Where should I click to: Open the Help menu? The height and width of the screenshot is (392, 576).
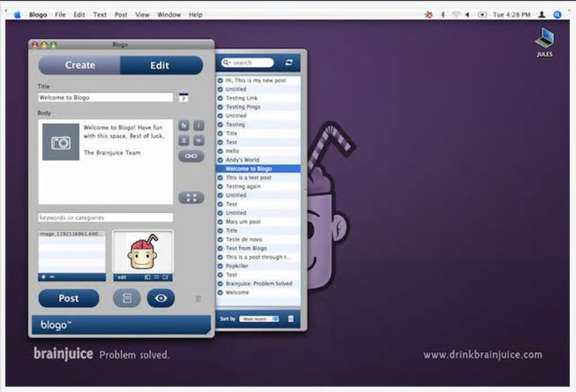195,15
